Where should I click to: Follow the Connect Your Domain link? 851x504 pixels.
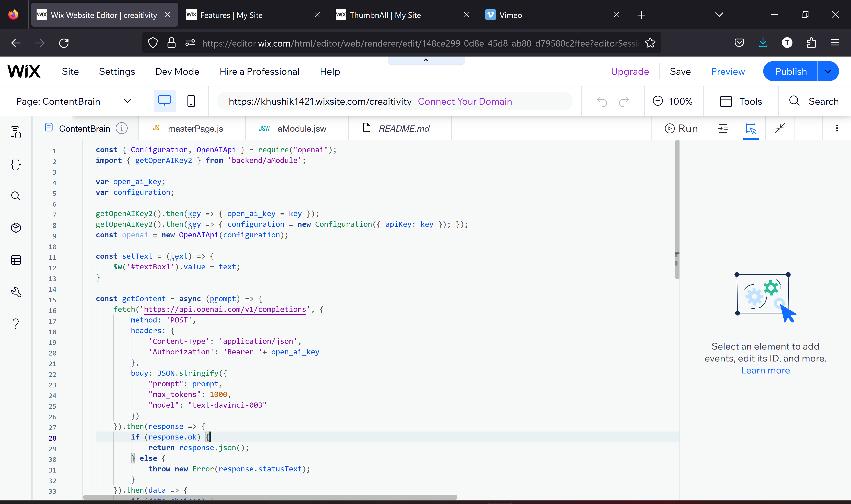pyautogui.click(x=465, y=101)
